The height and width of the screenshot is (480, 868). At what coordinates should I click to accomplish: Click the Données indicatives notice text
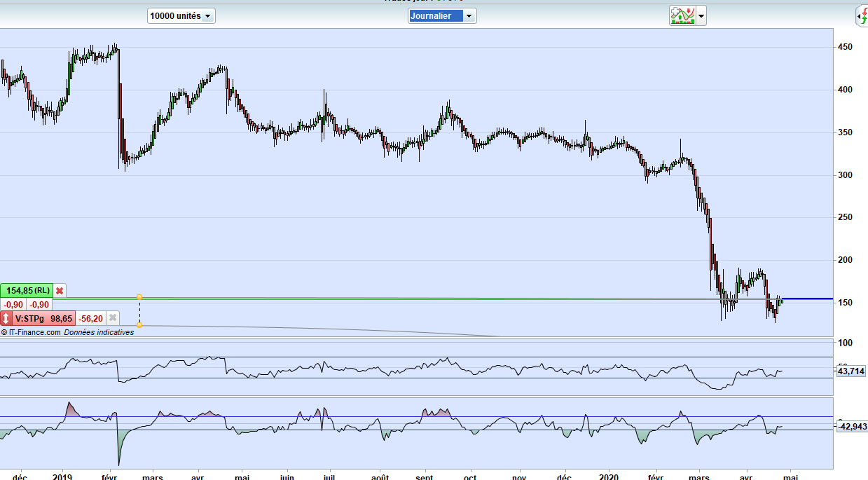pos(99,332)
